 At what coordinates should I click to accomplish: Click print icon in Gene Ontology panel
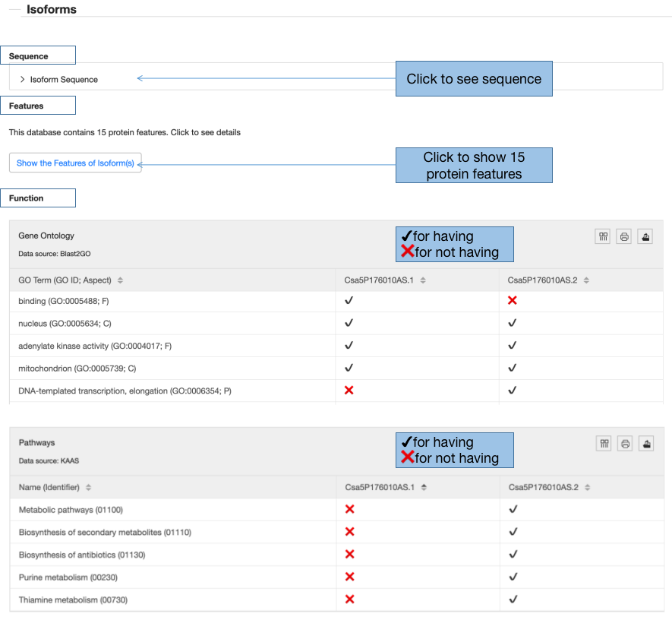click(x=624, y=236)
